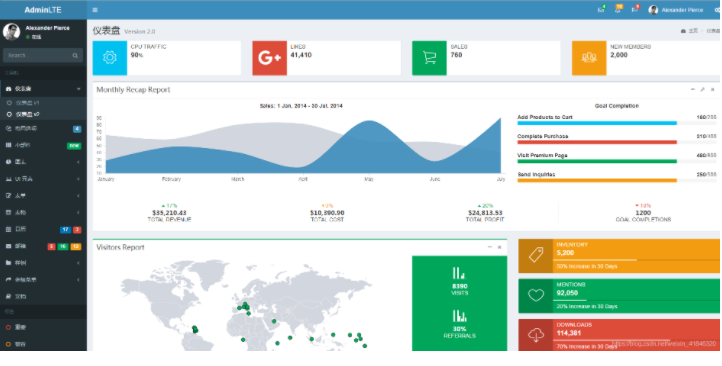Click Add Products to Cart progress bar
Screen dimensions: 722x366
(617, 123)
